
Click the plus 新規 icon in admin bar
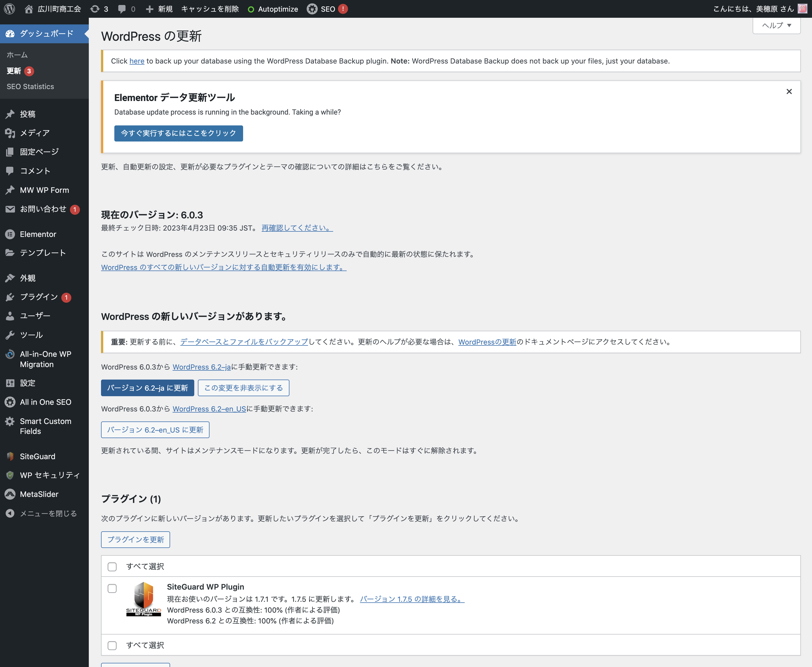(150, 9)
